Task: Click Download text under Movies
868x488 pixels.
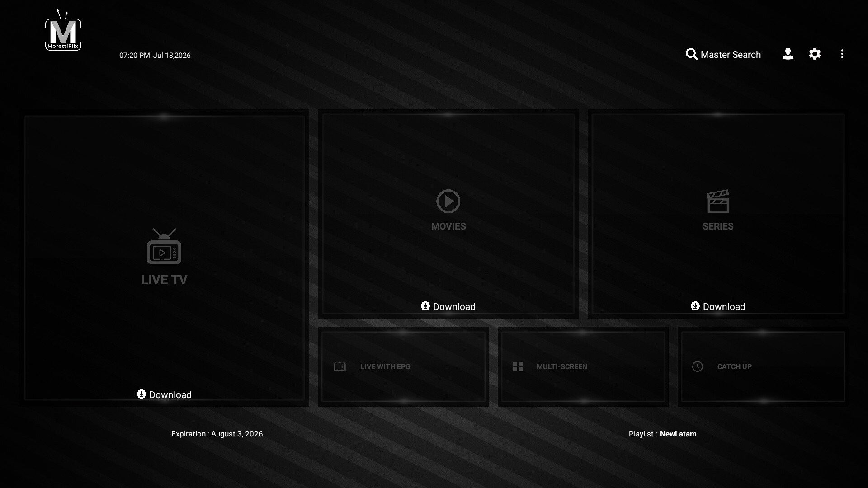Action: [x=454, y=307]
